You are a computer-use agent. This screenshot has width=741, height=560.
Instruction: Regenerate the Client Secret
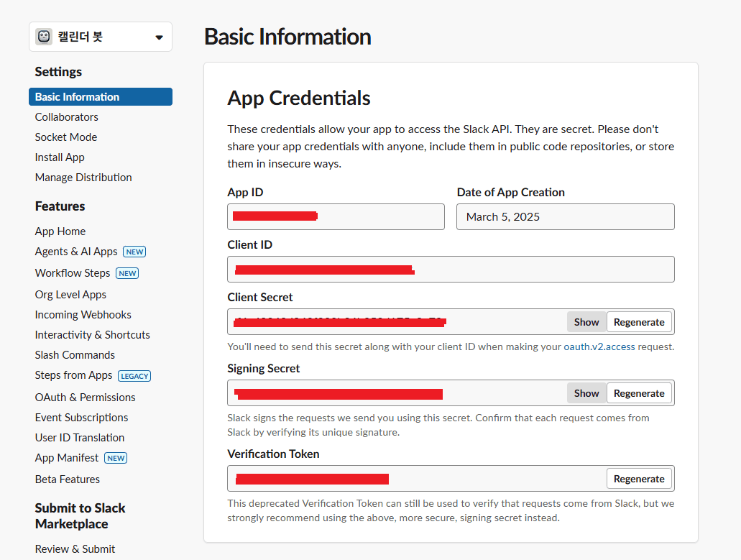tap(639, 322)
